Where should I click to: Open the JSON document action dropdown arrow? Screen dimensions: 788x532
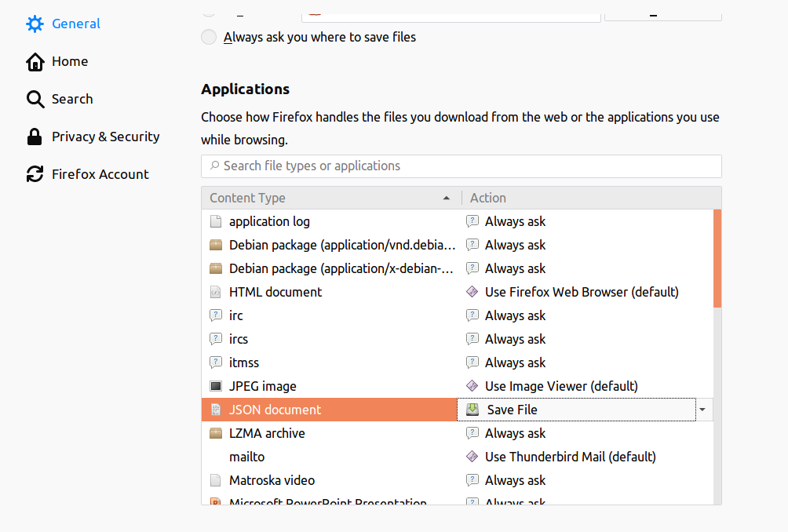[702, 410]
